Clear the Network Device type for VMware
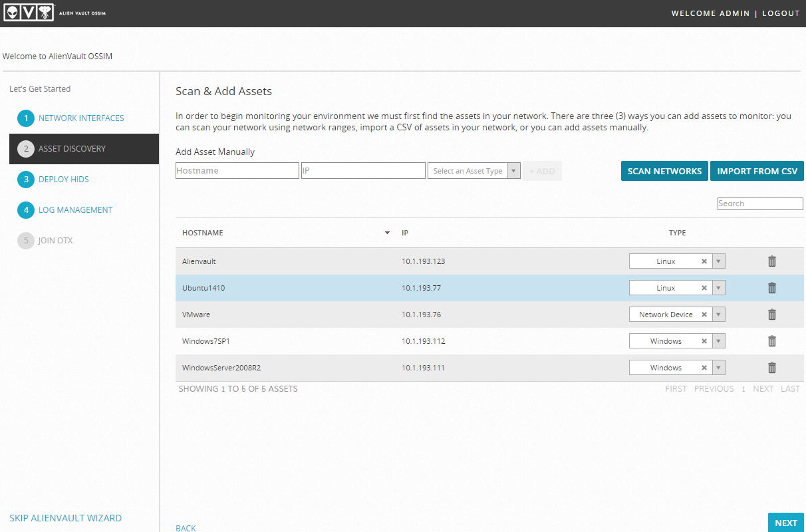 coord(704,315)
